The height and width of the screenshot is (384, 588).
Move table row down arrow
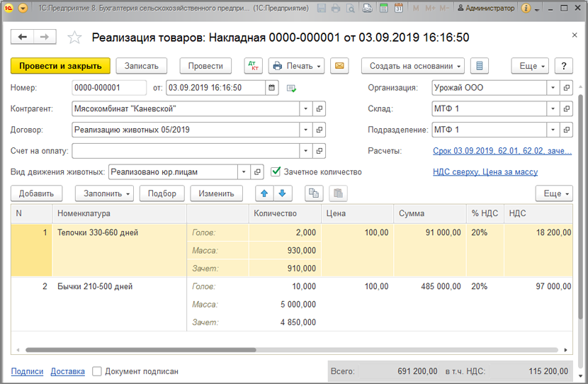283,193
